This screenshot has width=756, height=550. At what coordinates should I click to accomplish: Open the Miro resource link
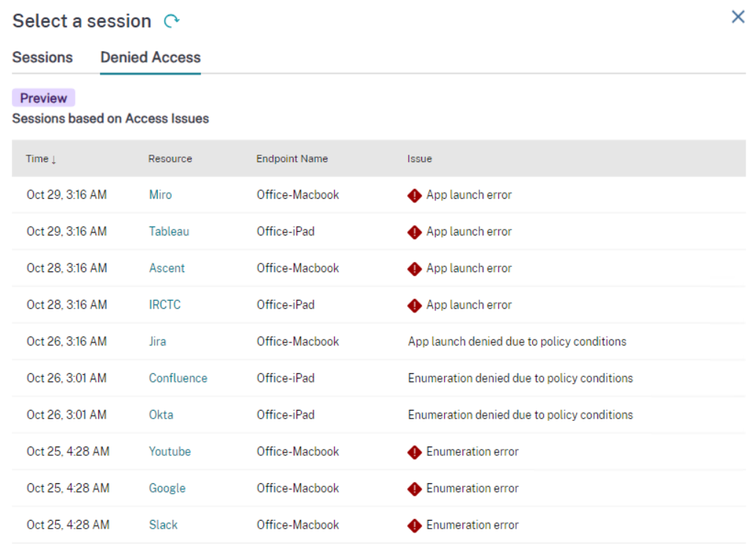(160, 194)
